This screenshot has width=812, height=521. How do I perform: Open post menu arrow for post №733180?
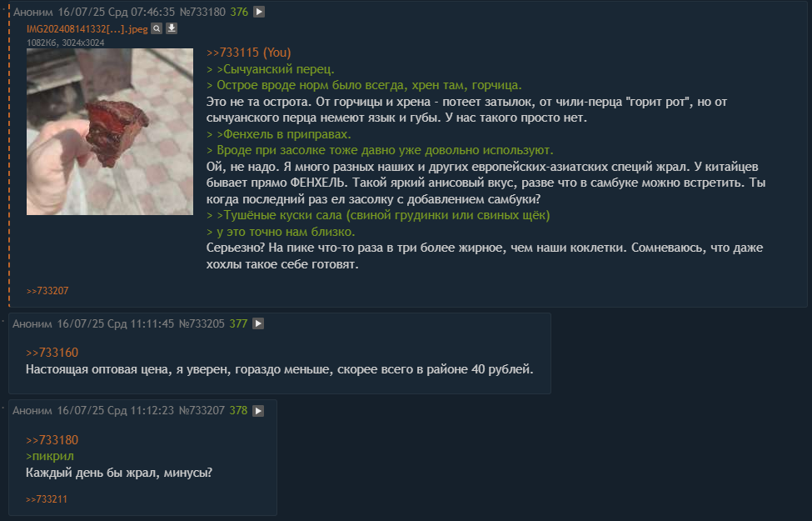(x=259, y=12)
